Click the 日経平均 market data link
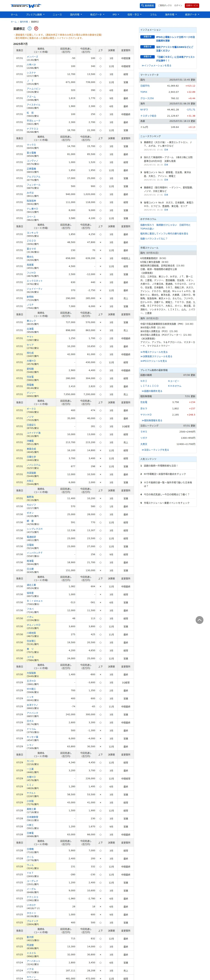The image size is (210, 980). (145, 86)
